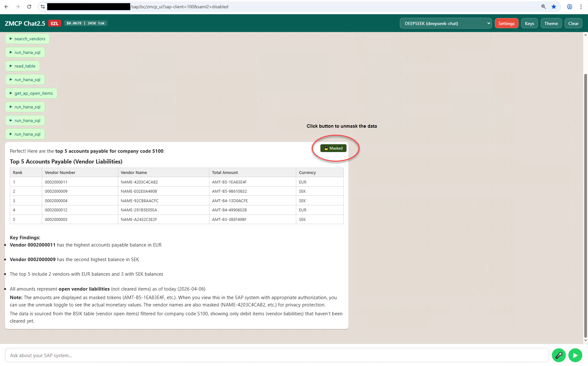
Task: Click the EZL red badge
Action: tap(54, 23)
